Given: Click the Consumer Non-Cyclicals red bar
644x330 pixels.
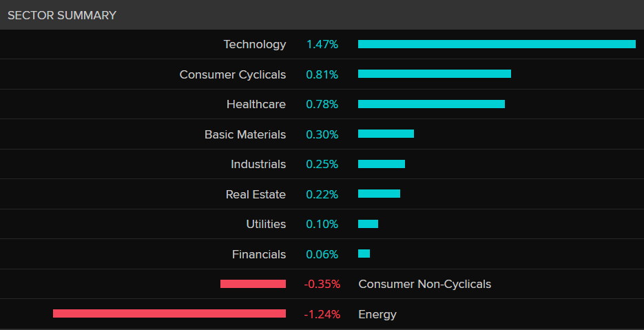Looking at the screenshot, I should [x=253, y=284].
